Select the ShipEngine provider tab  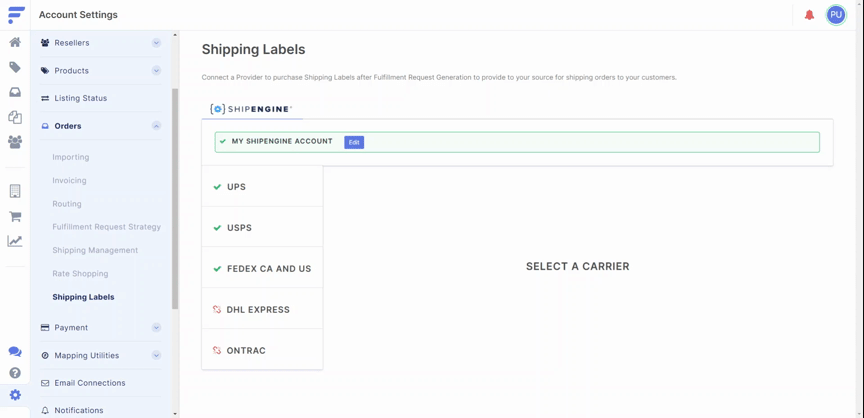252,109
